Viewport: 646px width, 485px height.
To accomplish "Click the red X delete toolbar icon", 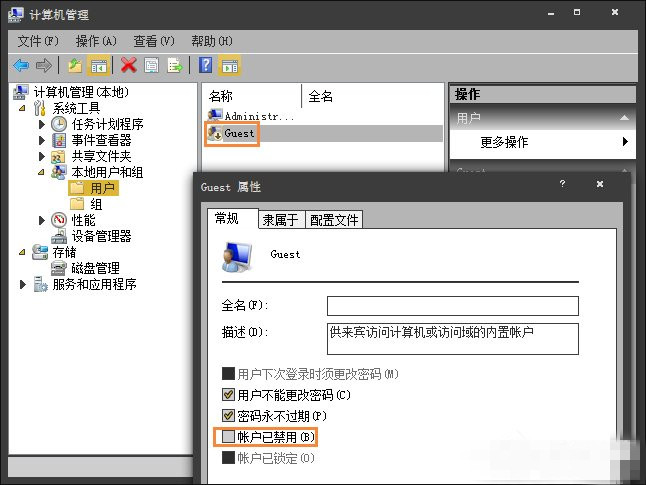I will [x=128, y=65].
